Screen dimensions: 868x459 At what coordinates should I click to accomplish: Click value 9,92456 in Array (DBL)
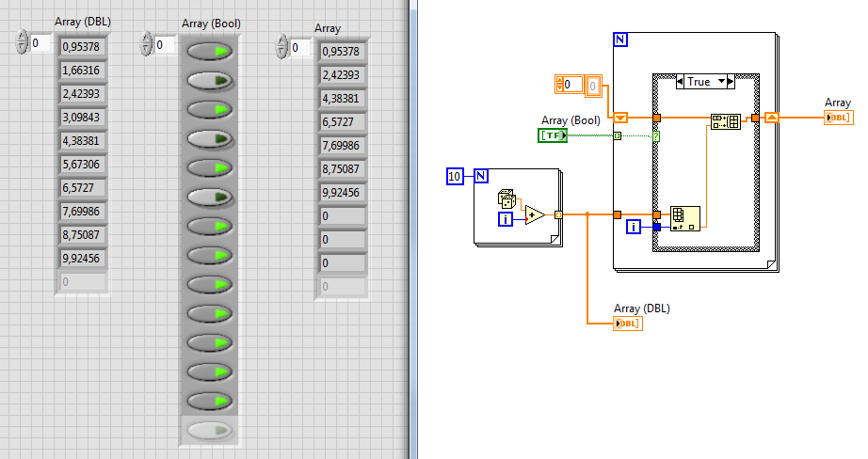82,259
